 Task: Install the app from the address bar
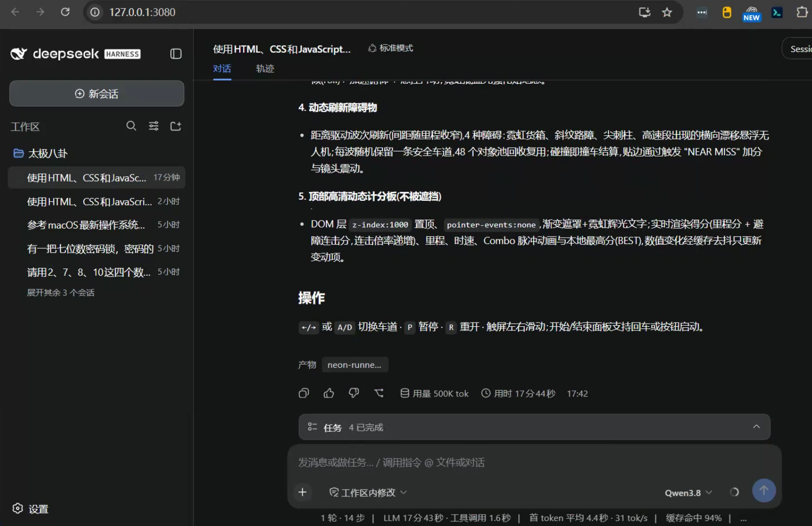tap(644, 12)
